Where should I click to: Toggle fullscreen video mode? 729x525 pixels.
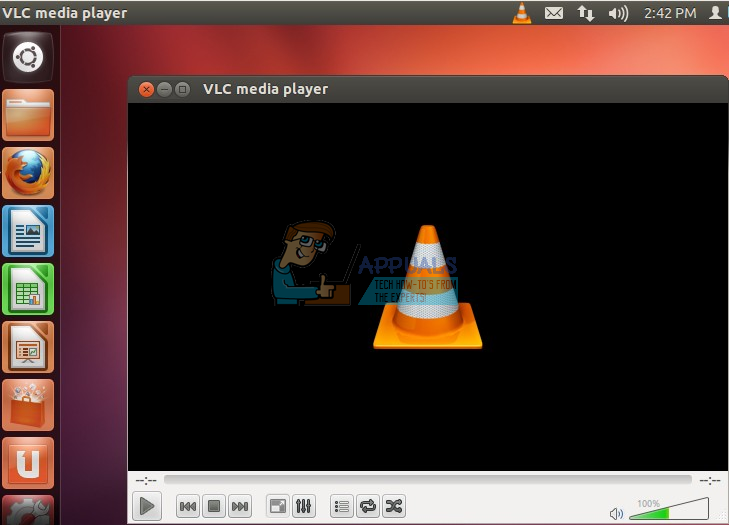click(277, 507)
